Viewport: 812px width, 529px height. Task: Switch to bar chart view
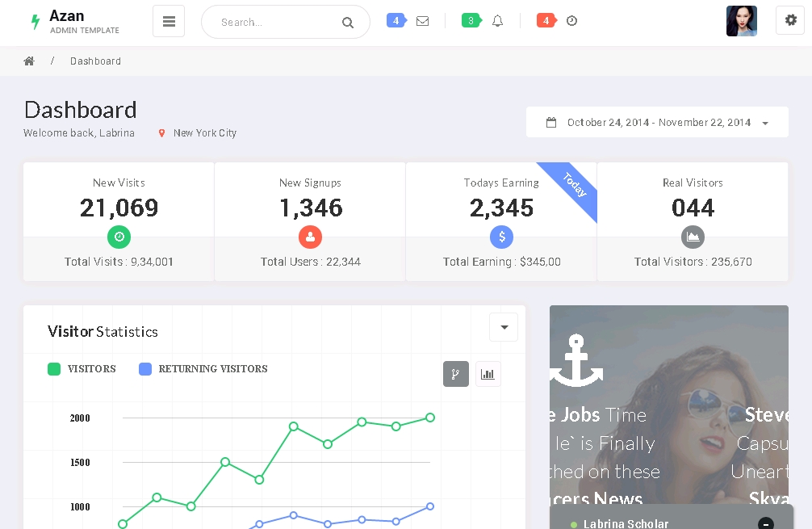488,374
